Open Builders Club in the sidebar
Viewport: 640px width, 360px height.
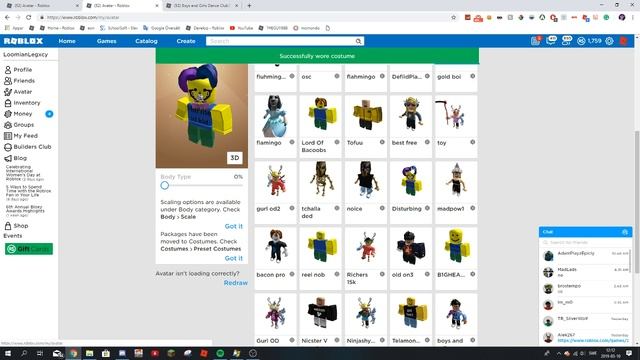coord(28,147)
